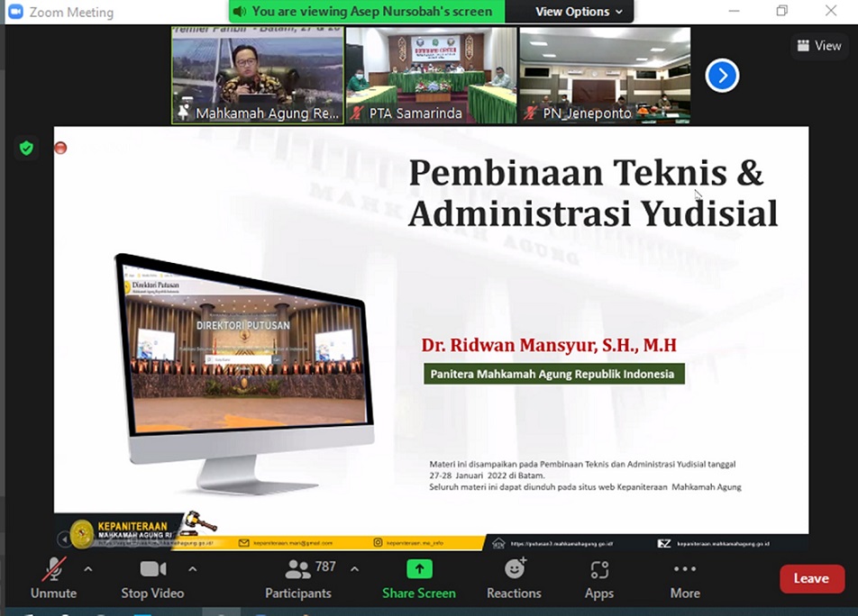858x616 pixels.
Task: Click the red recording indicator
Action: (x=60, y=148)
